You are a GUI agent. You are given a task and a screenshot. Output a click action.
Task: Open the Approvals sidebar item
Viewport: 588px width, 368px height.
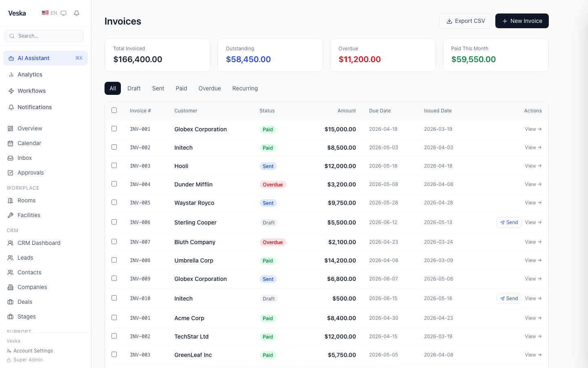pyautogui.click(x=45, y=173)
